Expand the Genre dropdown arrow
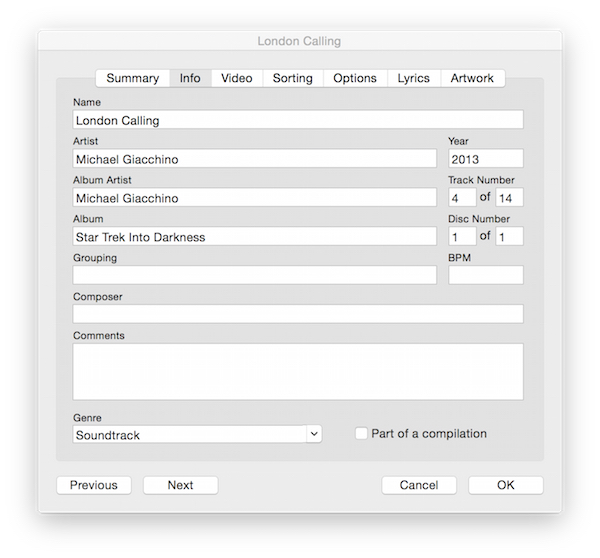Image resolution: width=600 pixels, height=558 pixels. [314, 434]
